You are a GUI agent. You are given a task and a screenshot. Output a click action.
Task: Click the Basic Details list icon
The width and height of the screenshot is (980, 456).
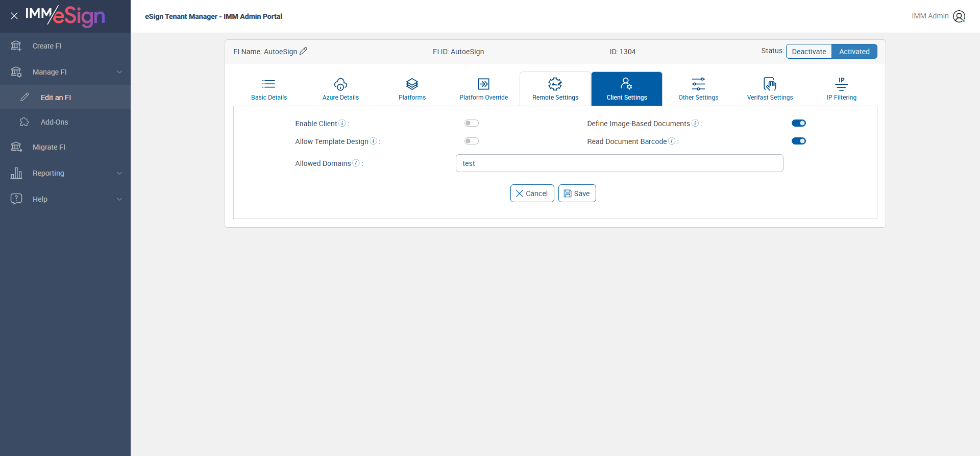(x=269, y=84)
